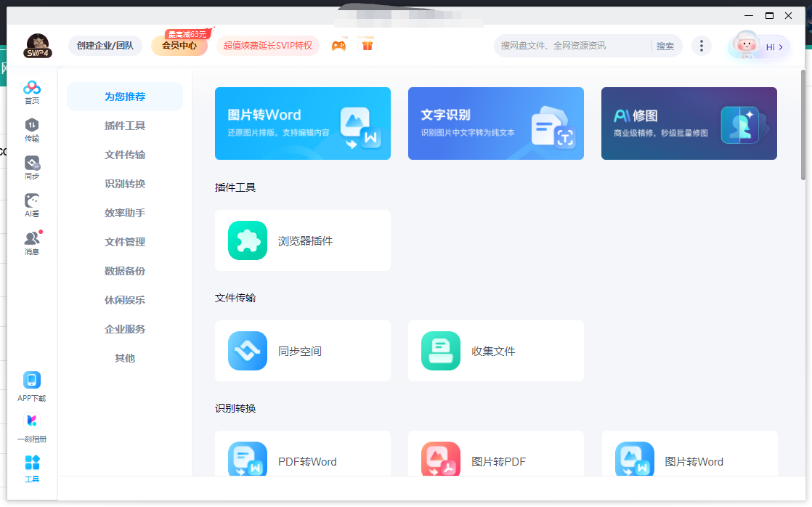Select the 识别转换 category tab

[x=125, y=183]
